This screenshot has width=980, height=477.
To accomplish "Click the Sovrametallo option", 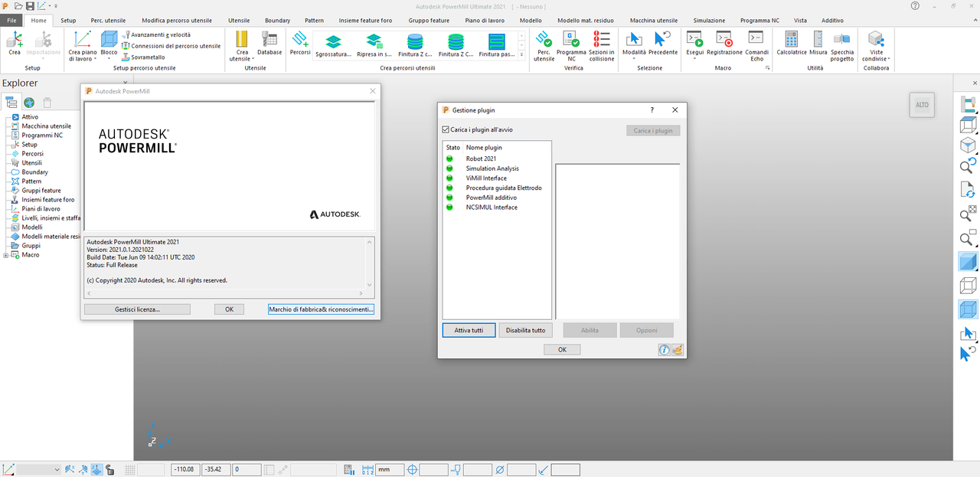I will [x=142, y=57].
